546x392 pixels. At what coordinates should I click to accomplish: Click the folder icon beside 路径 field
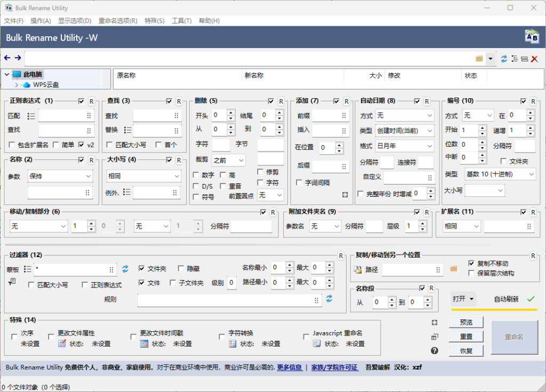click(x=454, y=269)
